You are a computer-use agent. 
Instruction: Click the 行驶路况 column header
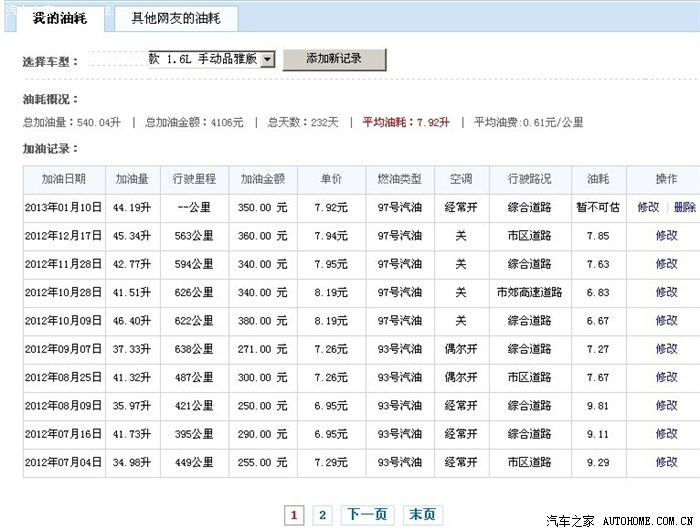pyautogui.click(x=530, y=179)
